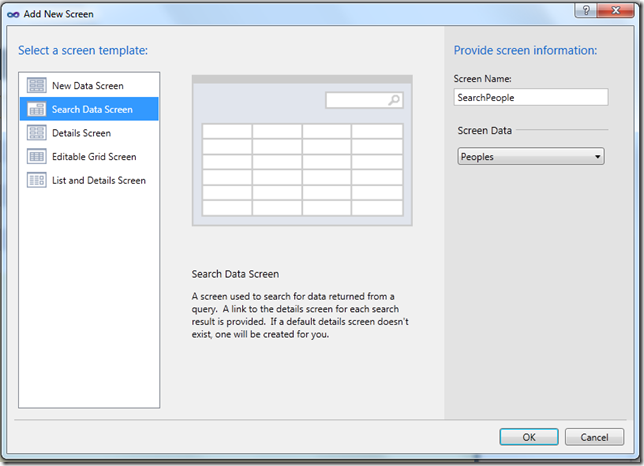This screenshot has width=644, height=466.
Task: Click the magnifier icon in the template preview
Action: point(394,100)
